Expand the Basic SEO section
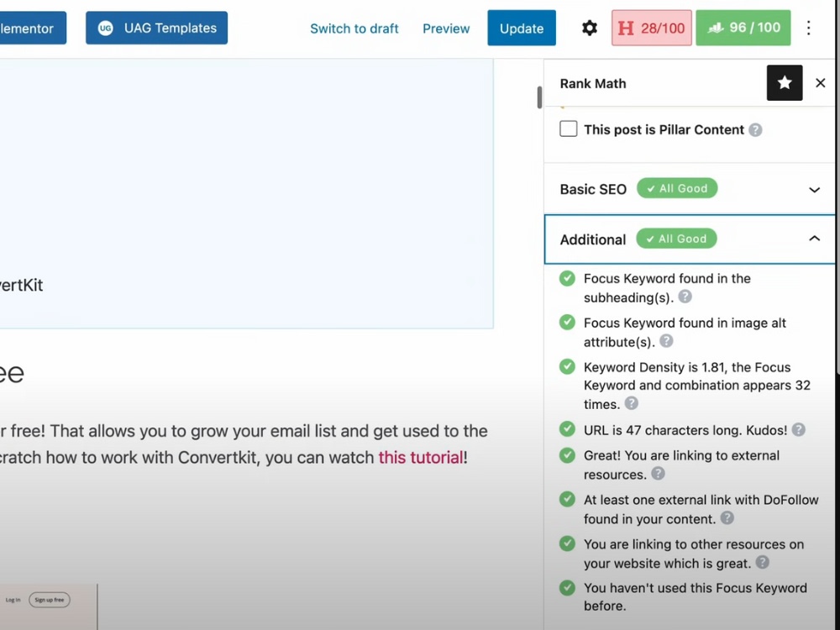This screenshot has height=630, width=840. point(690,189)
